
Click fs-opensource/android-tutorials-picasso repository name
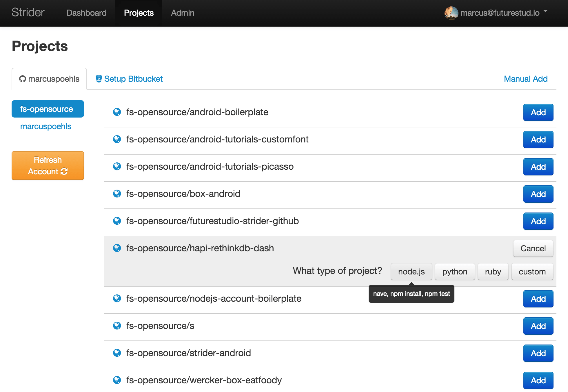tap(210, 166)
